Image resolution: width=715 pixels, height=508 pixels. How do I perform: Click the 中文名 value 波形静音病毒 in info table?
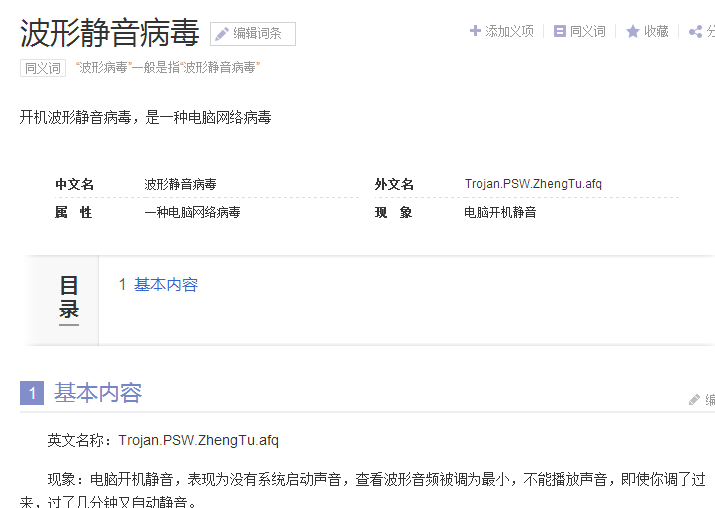(180, 184)
